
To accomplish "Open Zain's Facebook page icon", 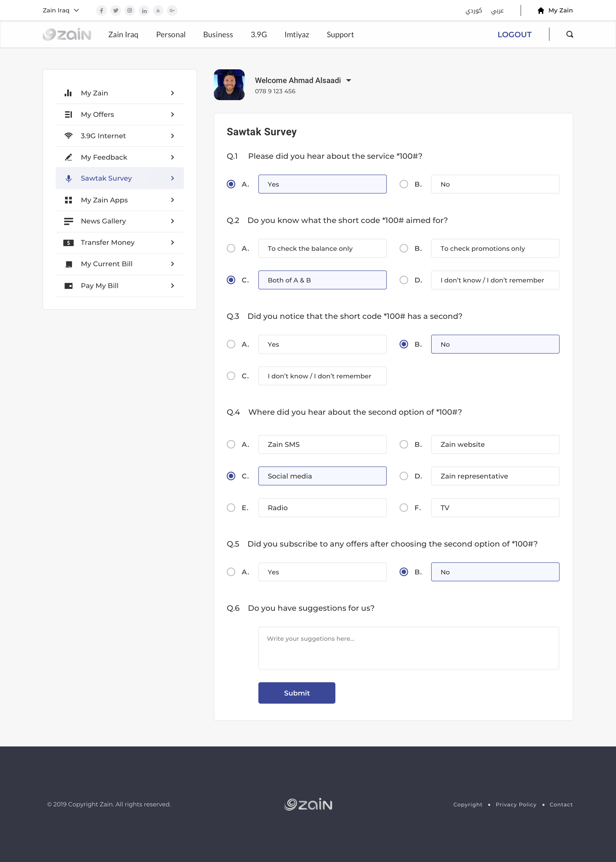I will coord(101,11).
